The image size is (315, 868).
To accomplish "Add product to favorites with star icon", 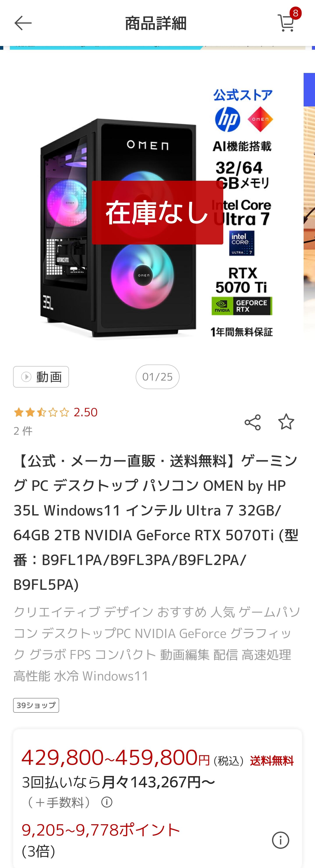I will (286, 422).
